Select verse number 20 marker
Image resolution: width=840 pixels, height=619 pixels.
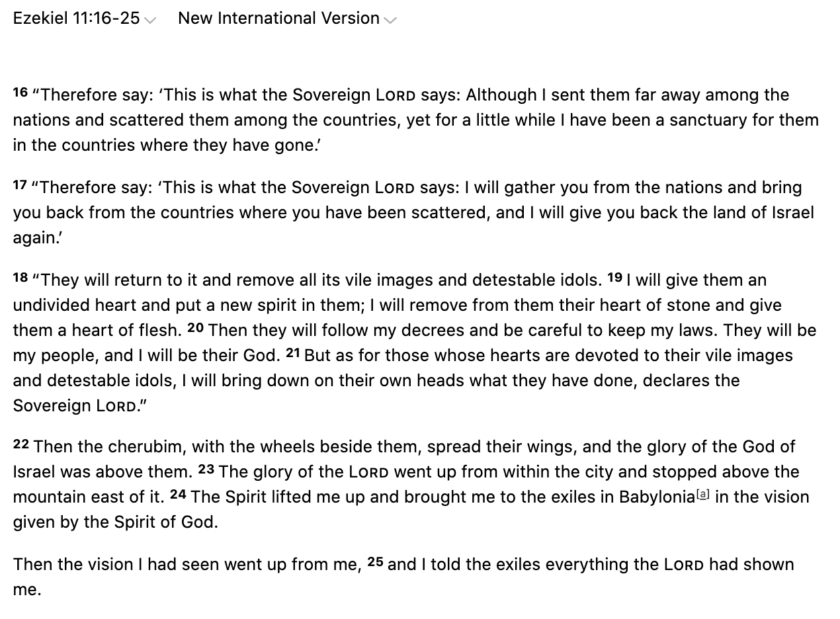pyautogui.click(x=195, y=327)
